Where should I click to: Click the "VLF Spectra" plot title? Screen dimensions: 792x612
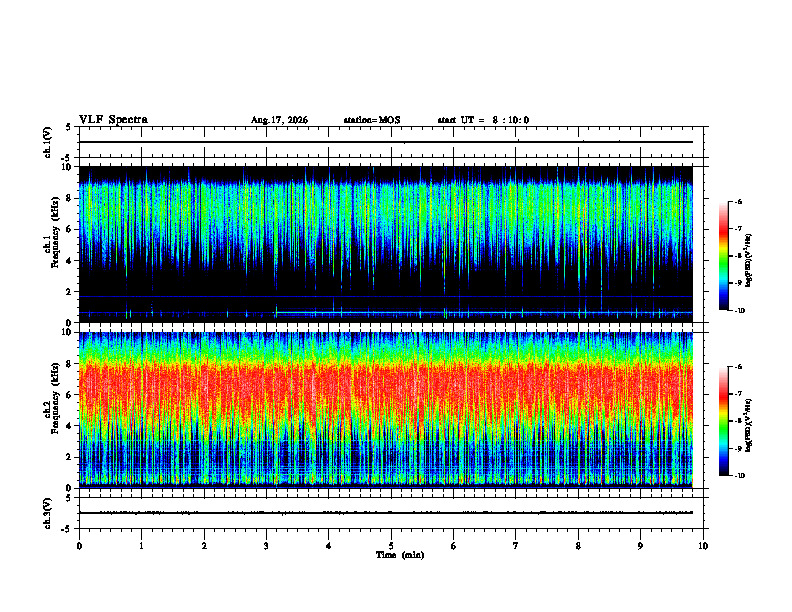tap(113, 120)
